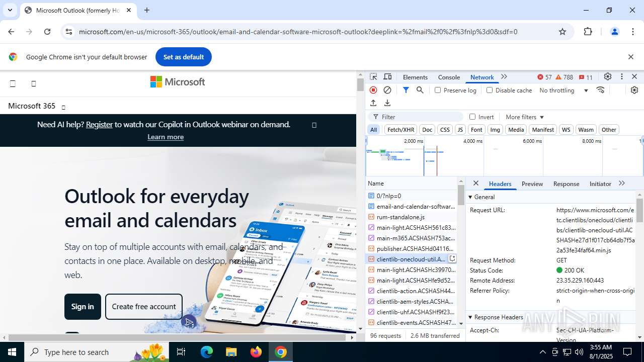Stop recording the network log
The image size is (644, 362).
coord(373,90)
